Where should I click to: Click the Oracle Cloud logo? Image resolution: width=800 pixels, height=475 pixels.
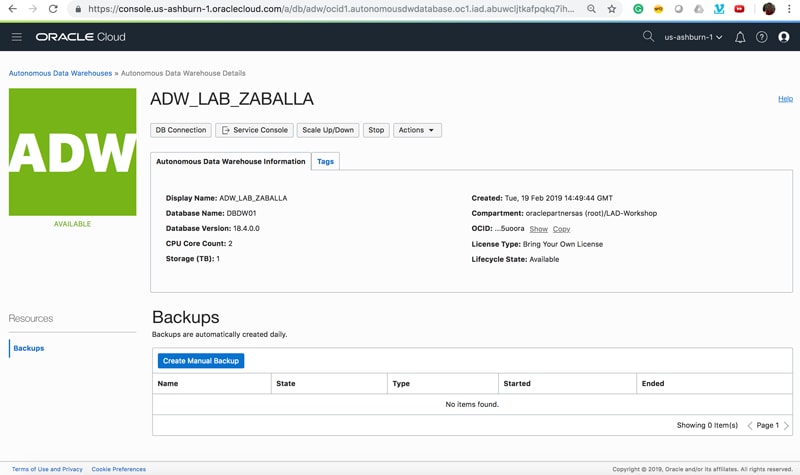(x=81, y=37)
